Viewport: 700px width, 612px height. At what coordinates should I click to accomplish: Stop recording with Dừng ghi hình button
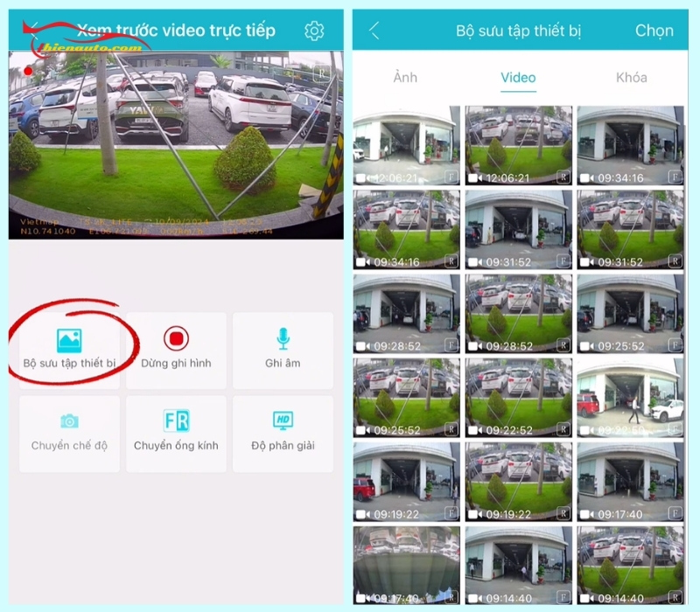click(x=176, y=338)
